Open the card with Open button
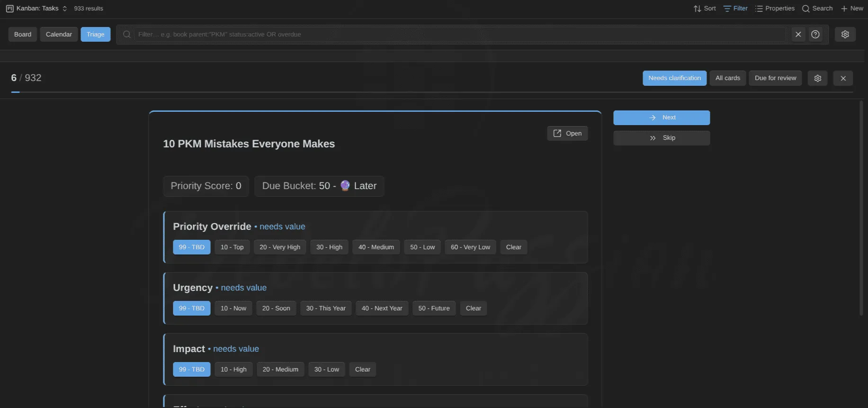 click(567, 134)
